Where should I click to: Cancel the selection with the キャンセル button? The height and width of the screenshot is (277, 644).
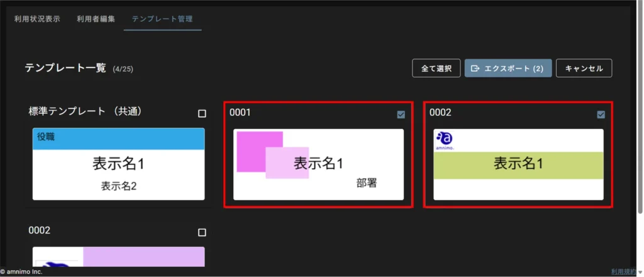[584, 69]
